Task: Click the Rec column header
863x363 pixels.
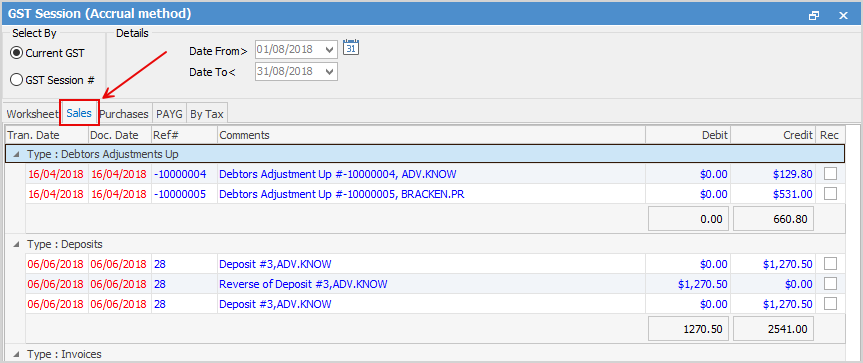Action: (830, 135)
